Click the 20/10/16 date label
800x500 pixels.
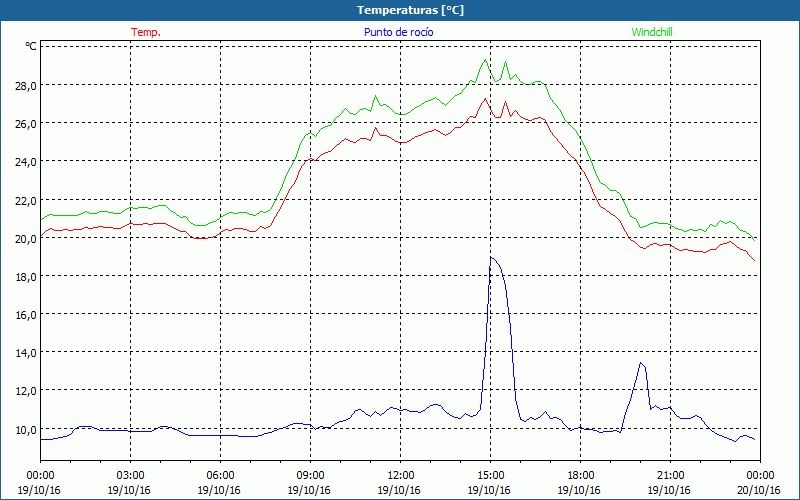(x=759, y=490)
